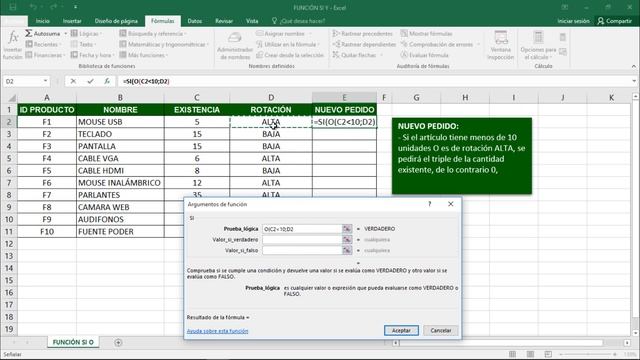Screen dimensions: 640x360
Task: Expand Comprobación de errores dropdown arrow
Action: click(478, 44)
